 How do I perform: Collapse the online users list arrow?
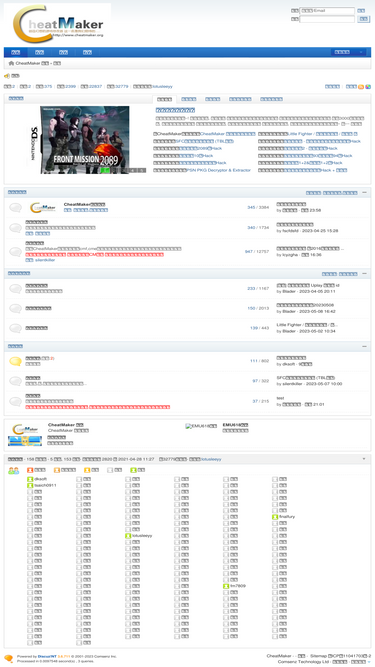(x=364, y=459)
